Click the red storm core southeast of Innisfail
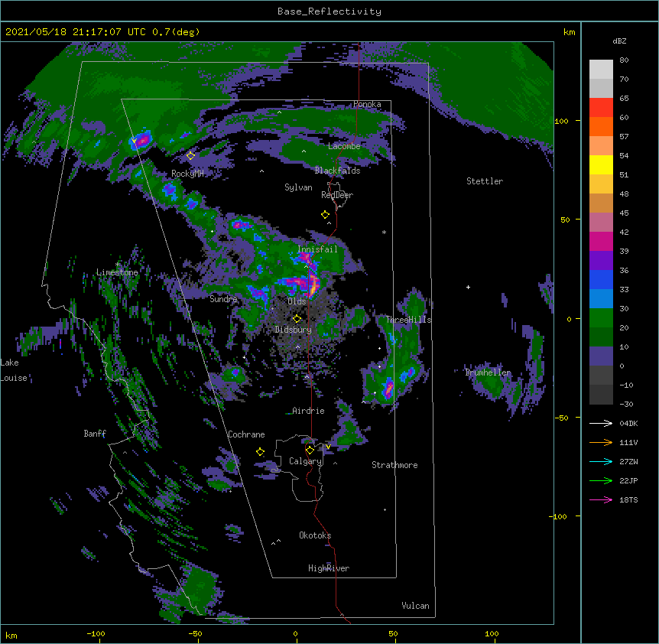Image resolution: width=659 pixels, height=644 pixels. [x=313, y=285]
